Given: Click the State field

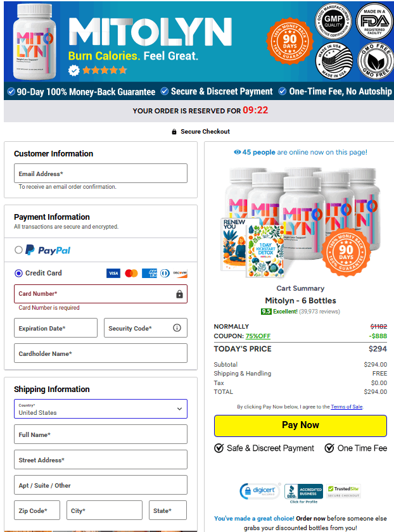Looking at the screenshot, I should click(168, 510).
